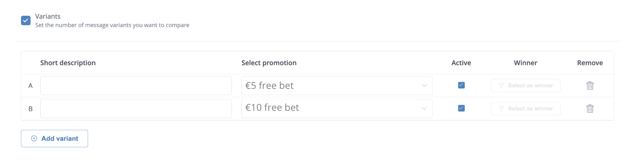The width and height of the screenshot is (644, 166).
Task: Toggle Active checkbox for variant B
Action: tap(461, 108)
